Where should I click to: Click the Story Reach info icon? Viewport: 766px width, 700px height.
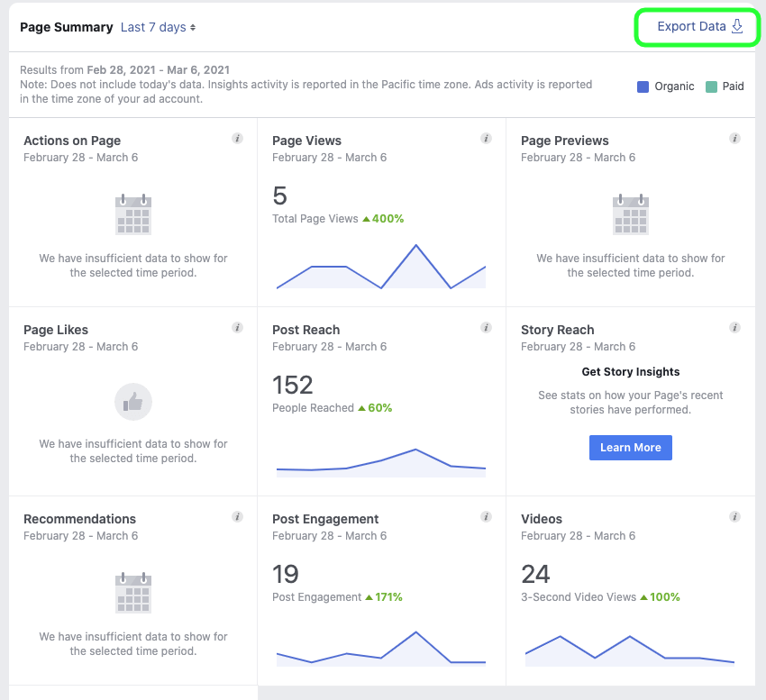click(735, 328)
